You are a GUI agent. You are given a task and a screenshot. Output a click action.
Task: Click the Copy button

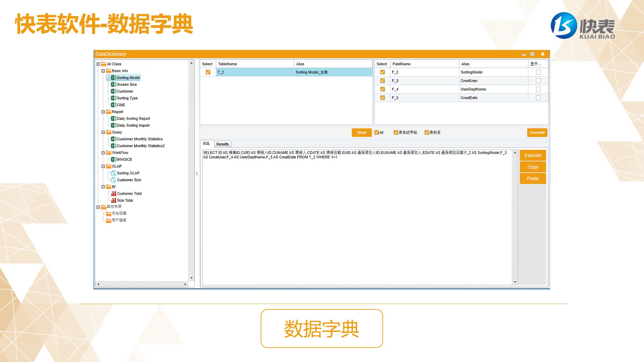point(533,167)
